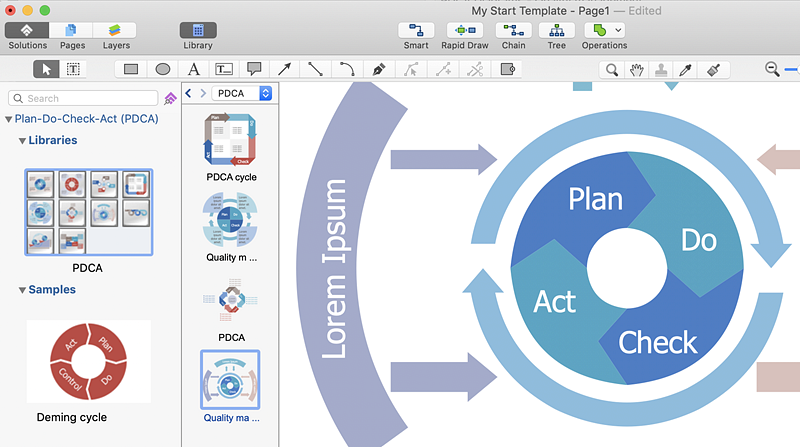Open the Deming cycle sample thumbnail
Viewport: 800px width, 447px height.
coord(89,362)
